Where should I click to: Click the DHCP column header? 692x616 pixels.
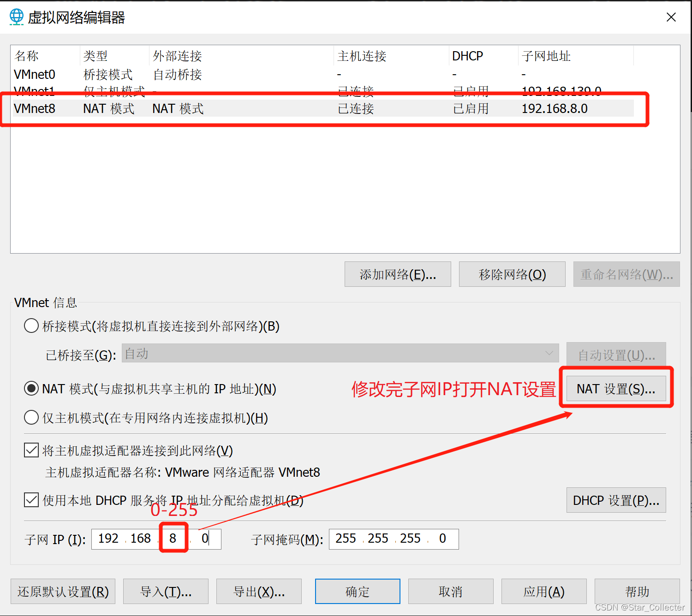(x=484, y=56)
